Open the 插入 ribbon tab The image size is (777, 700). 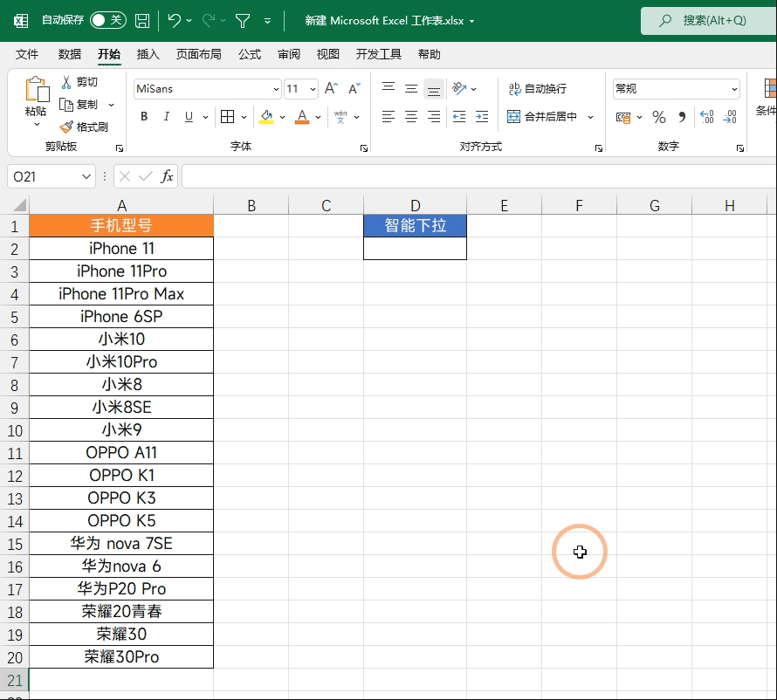tap(148, 54)
